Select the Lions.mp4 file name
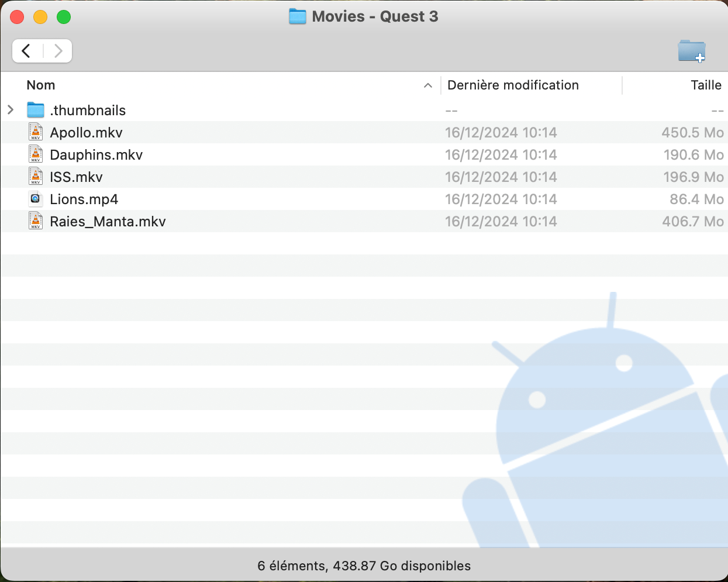Viewport: 728px width, 582px height. click(84, 199)
